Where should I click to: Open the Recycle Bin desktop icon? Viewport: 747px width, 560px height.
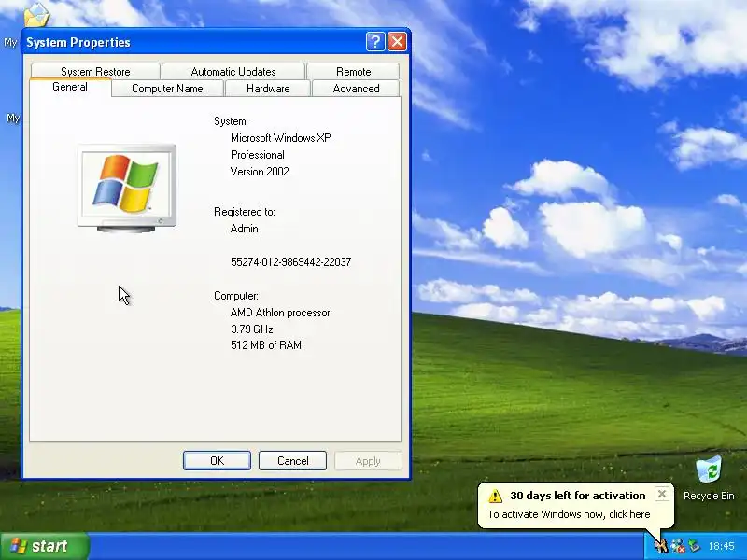click(x=709, y=470)
